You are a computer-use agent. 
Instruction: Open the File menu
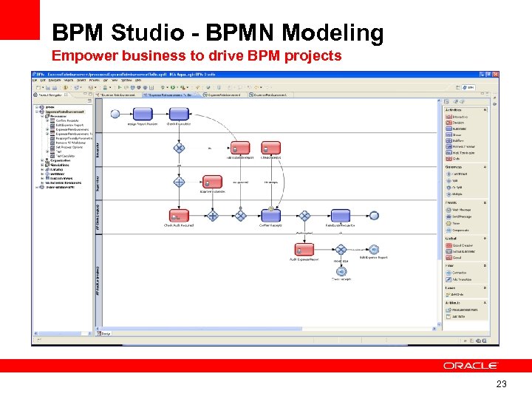[34, 81]
